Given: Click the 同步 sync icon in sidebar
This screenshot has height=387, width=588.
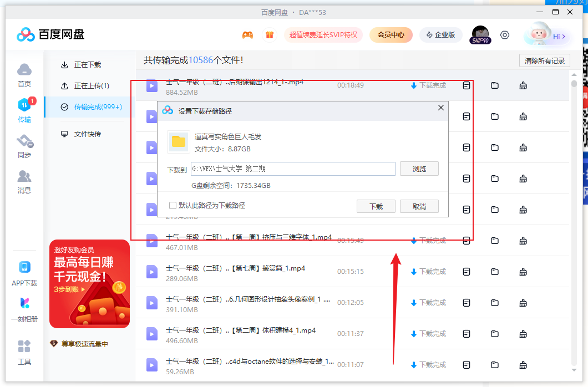Looking at the screenshot, I should [x=24, y=145].
